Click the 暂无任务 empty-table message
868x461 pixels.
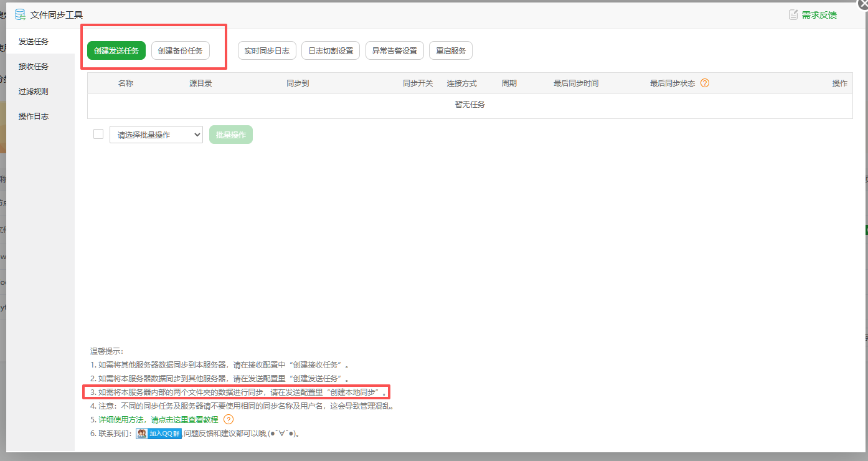click(470, 105)
